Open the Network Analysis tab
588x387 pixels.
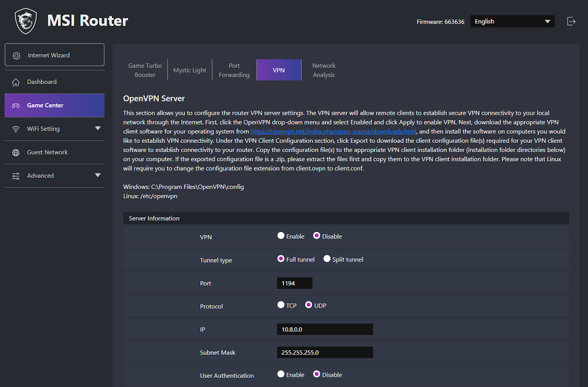(x=324, y=70)
